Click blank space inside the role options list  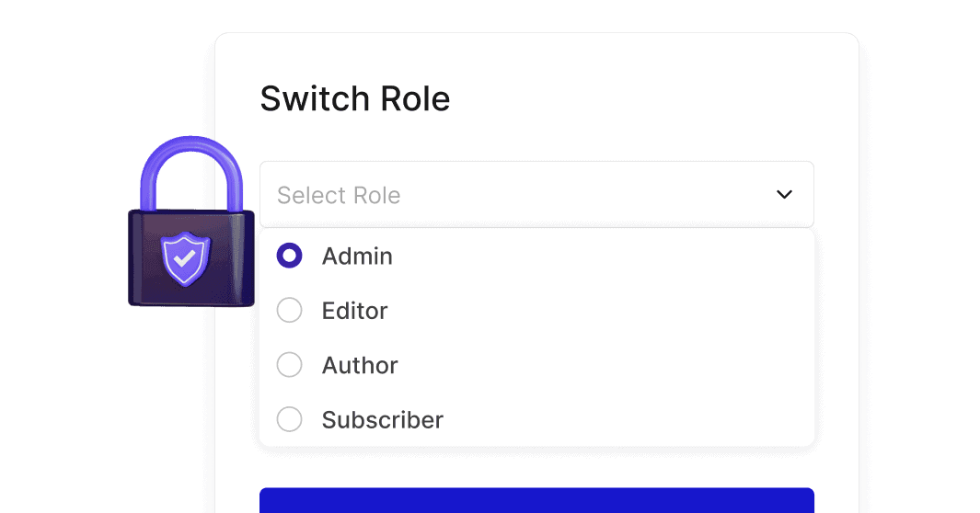(x=644, y=338)
